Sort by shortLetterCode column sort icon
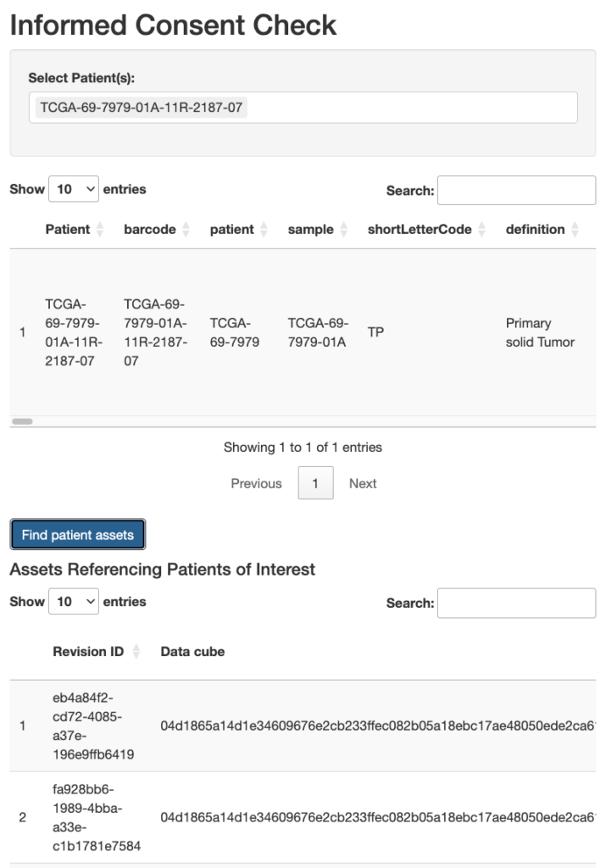Screen dimensions: 606x868 pos(481,230)
